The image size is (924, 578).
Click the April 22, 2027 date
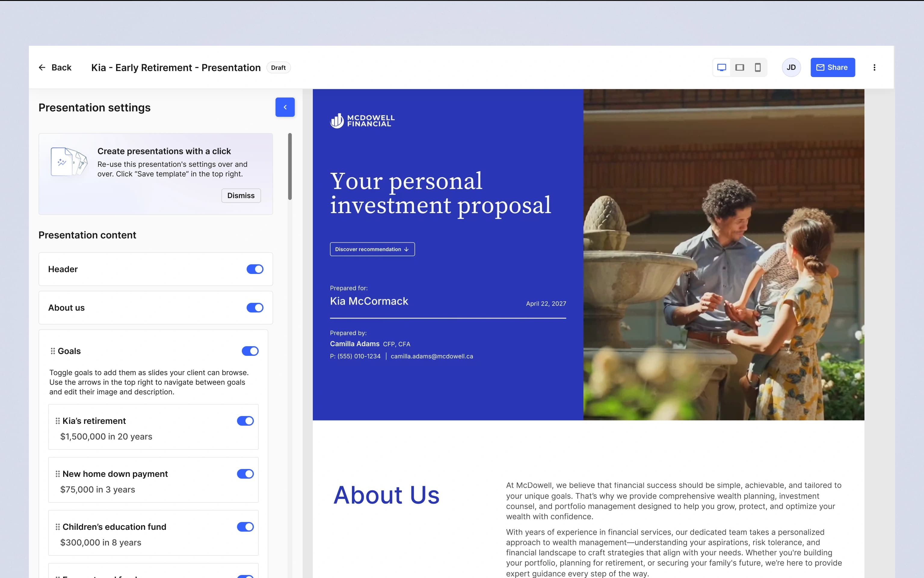coord(546,303)
